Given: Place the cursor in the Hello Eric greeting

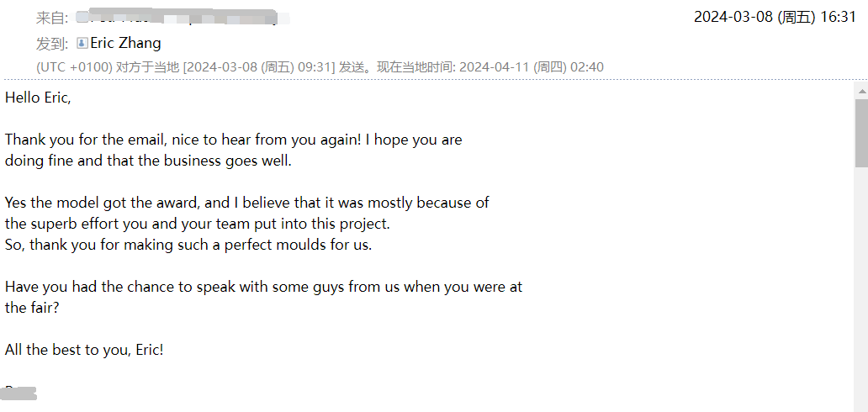Looking at the screenshot, I should [x=38, y=98].
